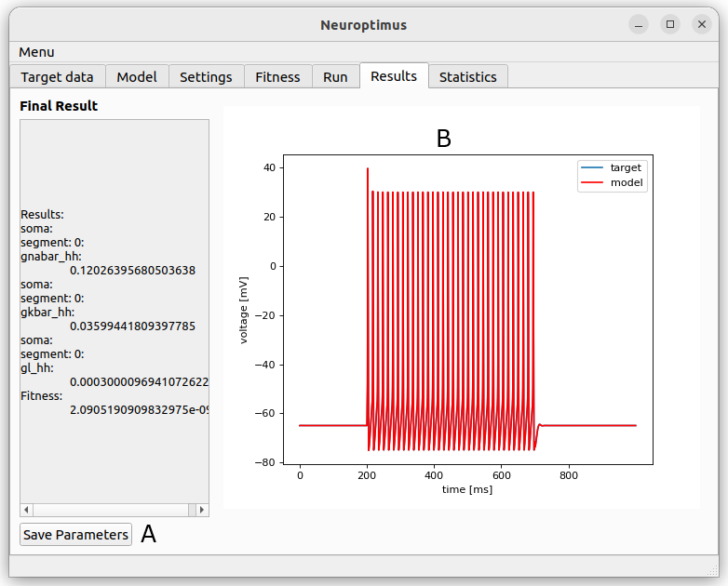Switch to the Model tab
728x586 pixels.
click(137, 76)
